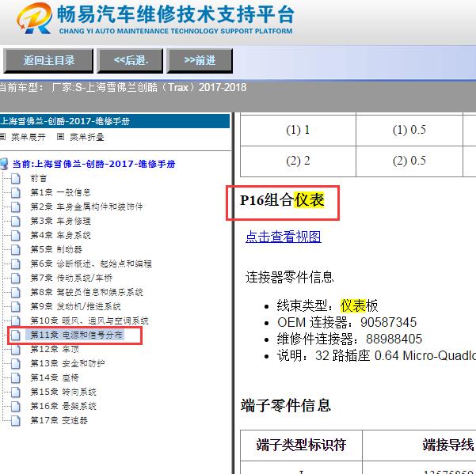Click the page icon for 第8章 驾驶员信息和娱乐系统

point(16,292)
